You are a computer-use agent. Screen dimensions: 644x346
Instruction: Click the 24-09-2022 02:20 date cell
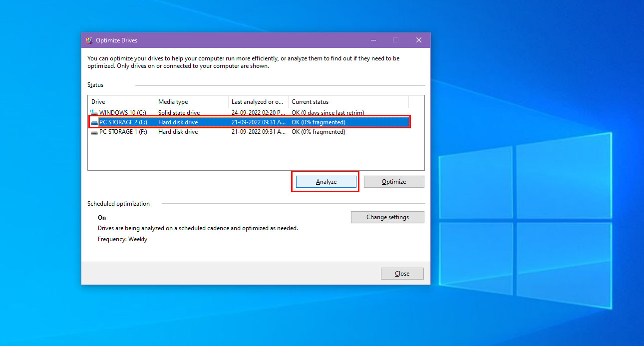click(259, 113)
